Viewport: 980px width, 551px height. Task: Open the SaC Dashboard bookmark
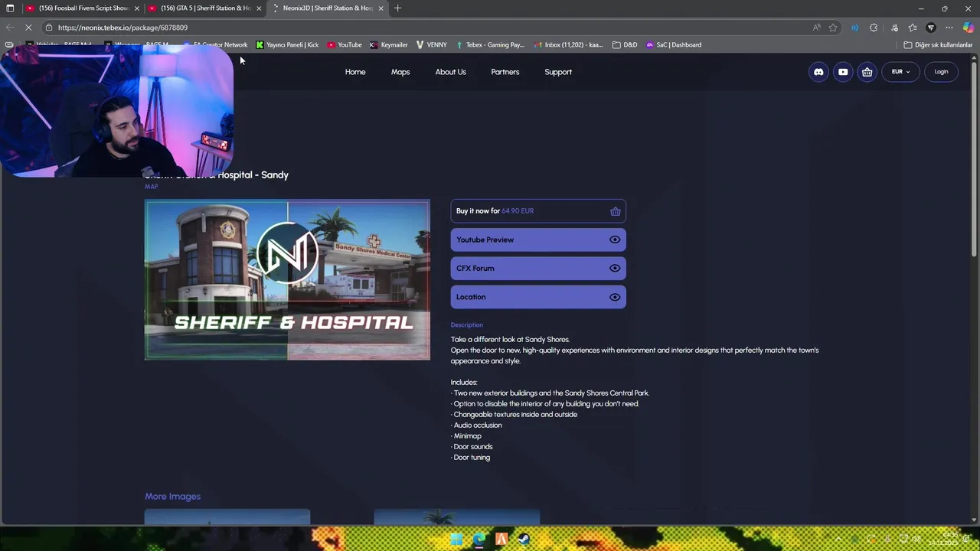(674, 44)
